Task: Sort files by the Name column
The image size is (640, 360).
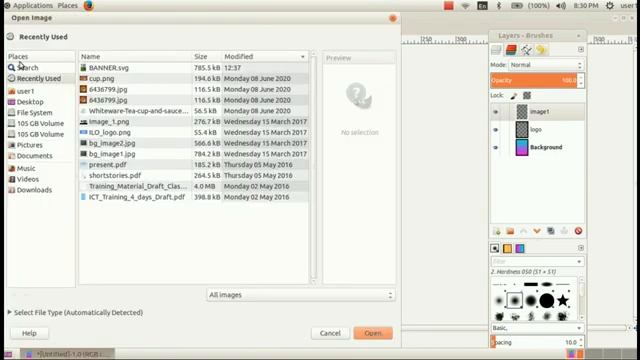Action: 135,56
